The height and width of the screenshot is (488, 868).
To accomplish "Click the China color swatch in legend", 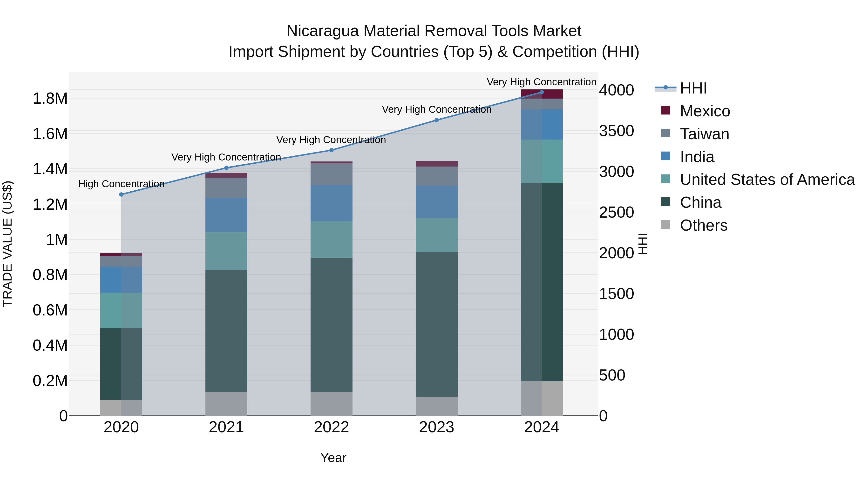I will pos(665,202).
